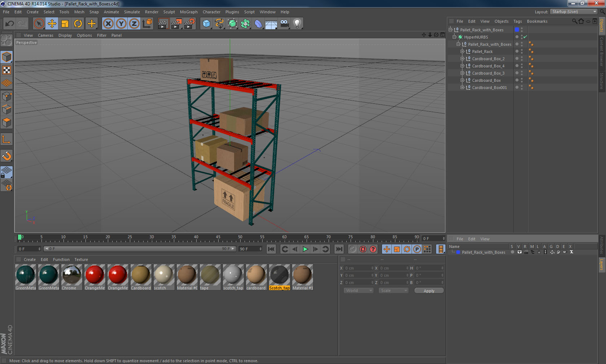Toggle Solo for Pallet_Rack_with_Boxes layer
This screenshot has width=606, height=364.
(513, 252)
